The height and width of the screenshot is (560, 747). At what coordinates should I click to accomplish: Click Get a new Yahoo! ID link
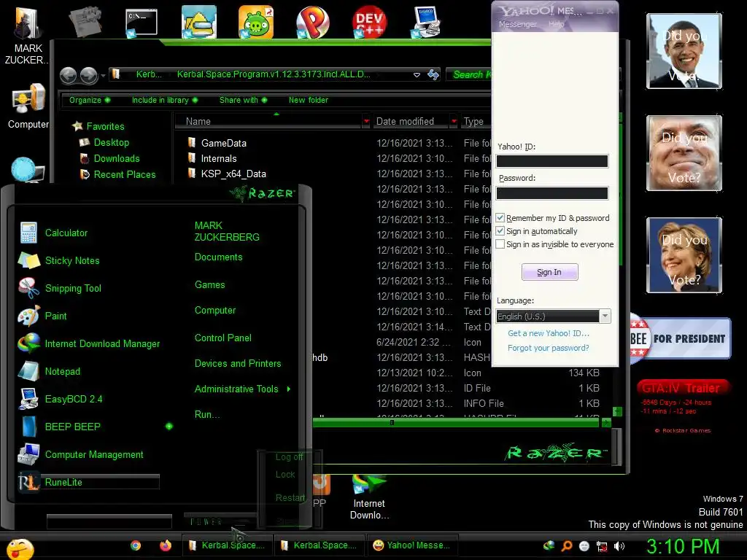pos(549,333)
